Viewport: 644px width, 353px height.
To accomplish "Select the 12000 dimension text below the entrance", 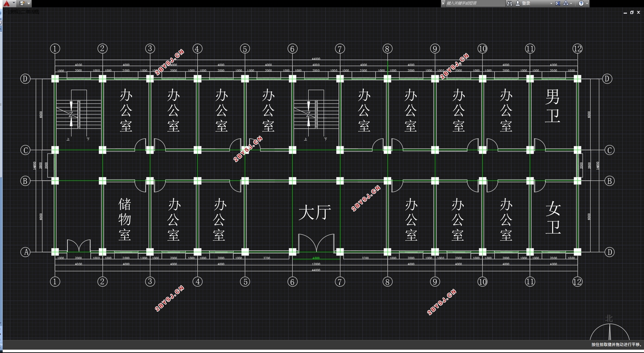I will [316, 264].
